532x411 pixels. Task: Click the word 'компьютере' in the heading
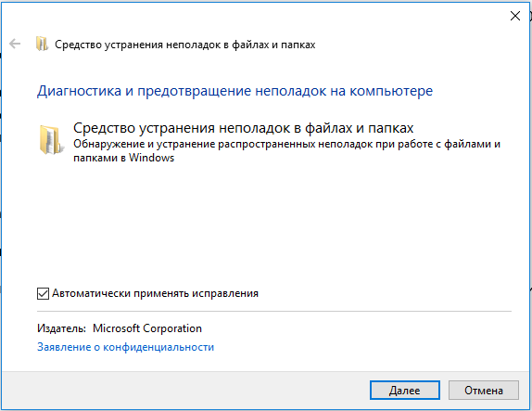[x=391, y=91]
